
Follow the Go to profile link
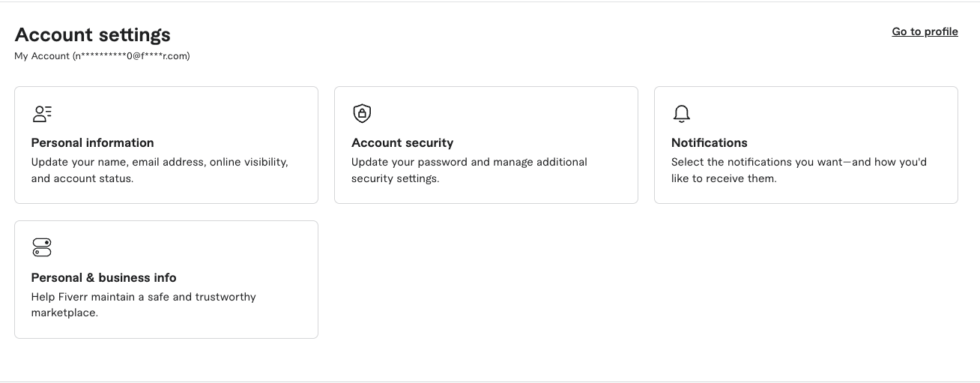pos(925,31)
